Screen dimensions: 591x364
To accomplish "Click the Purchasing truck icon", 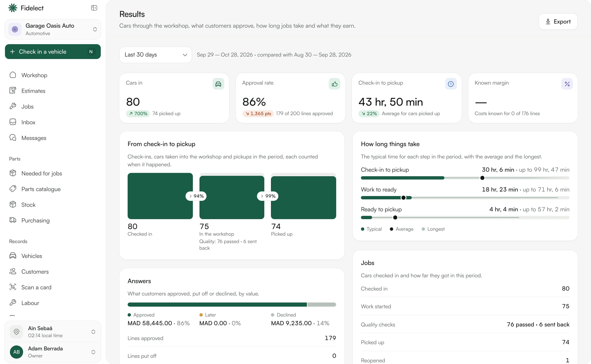I will pos(13,220).
